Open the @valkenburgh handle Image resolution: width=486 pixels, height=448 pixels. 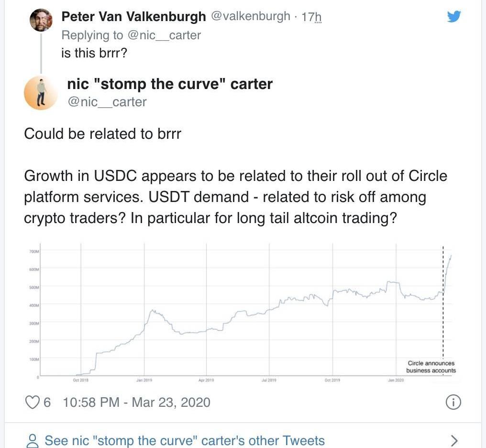pyautogui.click(x=250, y=17)
